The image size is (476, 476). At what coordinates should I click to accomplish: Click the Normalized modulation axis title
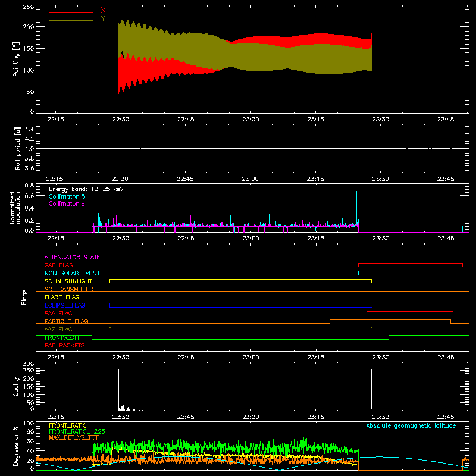15,208
